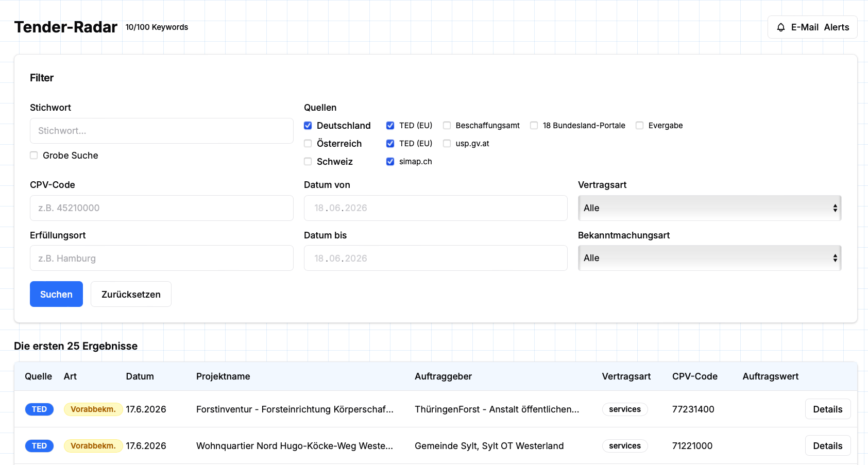Viewport: 868px width, 465px height.
Task: Click the Vertragsart column header in the table
Action: pos(626,376)
